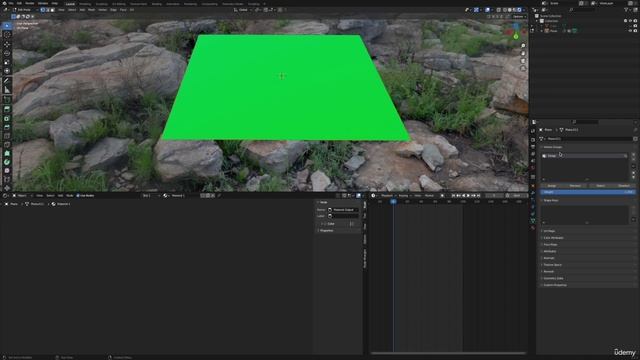Toggle rendered viewport shading
640x360 pixels.
pyautogui.click(x=519, y=10)
